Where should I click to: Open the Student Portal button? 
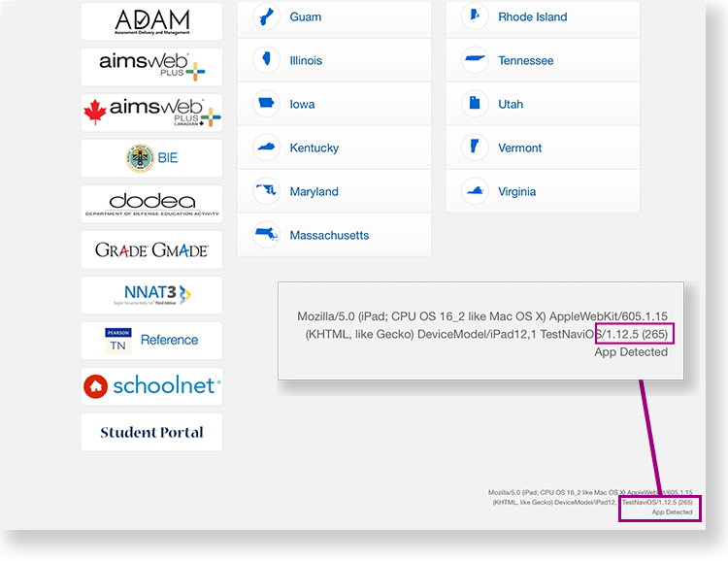point(151,432)
